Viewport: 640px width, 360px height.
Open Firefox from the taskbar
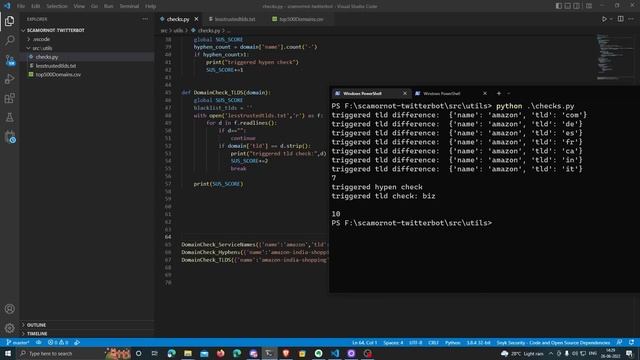coord(220,353)
